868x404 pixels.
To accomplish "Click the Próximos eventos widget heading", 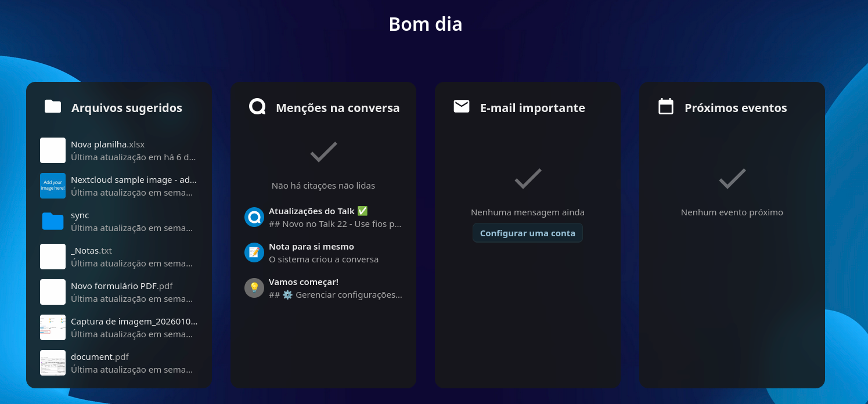I will tap(736, 108).
